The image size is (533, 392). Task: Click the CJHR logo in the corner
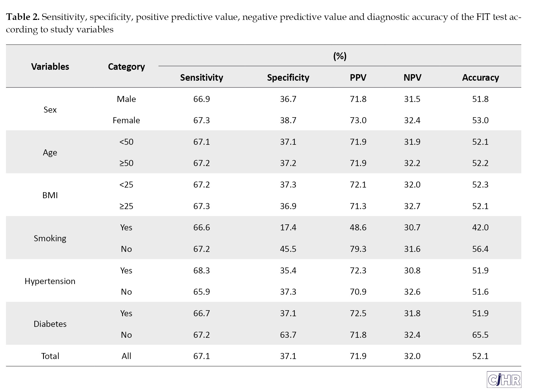[504, 379]
